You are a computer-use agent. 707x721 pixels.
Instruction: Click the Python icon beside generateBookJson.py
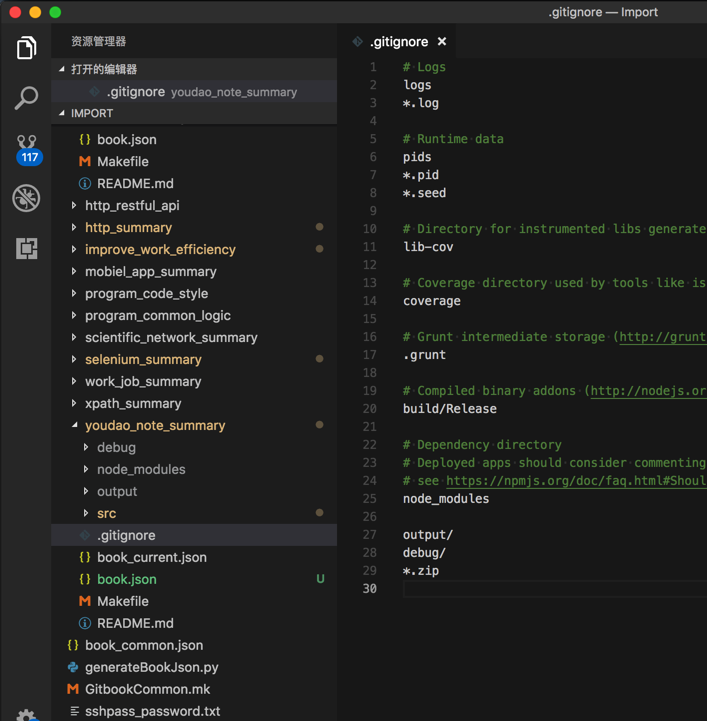click(73, 667)
